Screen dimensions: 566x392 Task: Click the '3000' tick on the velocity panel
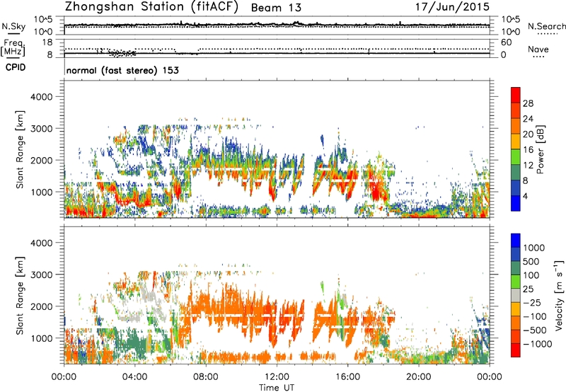point(41,275)
